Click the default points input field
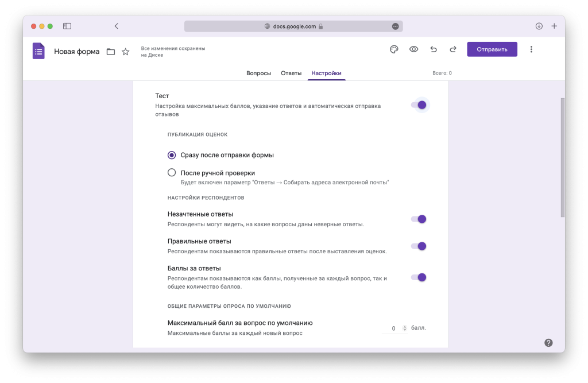 tap(394, 328)
